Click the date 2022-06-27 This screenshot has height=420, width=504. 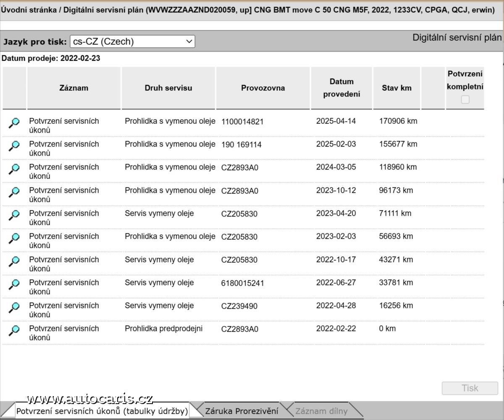[336, 282]
